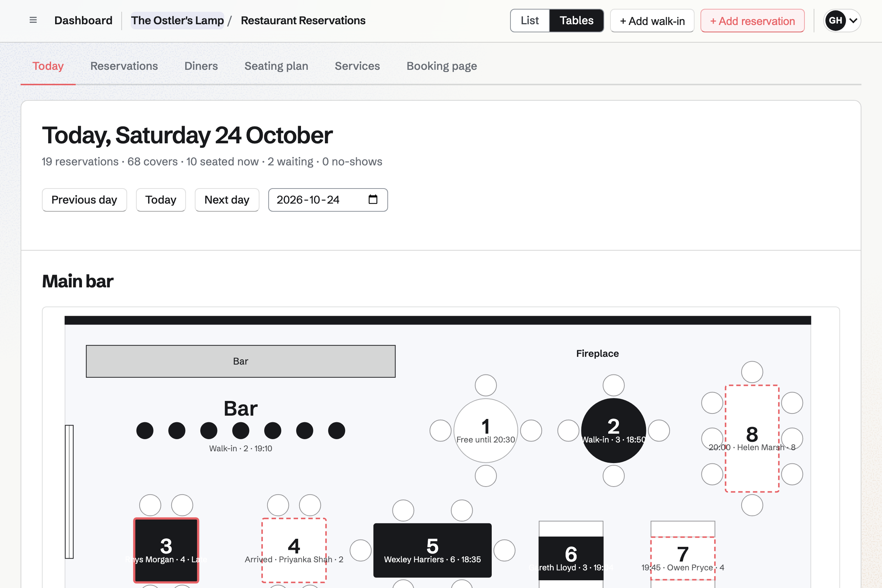Select table 7 for Owen Pryce
The height and width of the screenshot is (588, 882).
click(x=683, y=558)
